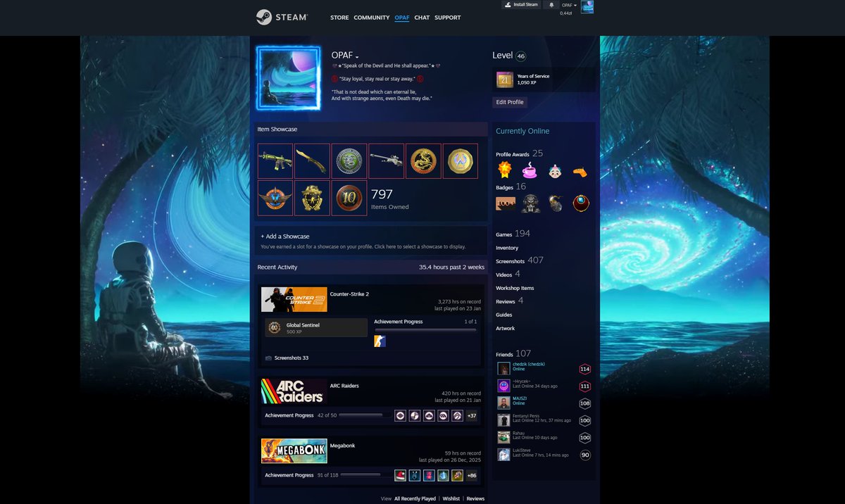Click the large OPAF profile avatar
845x504 pixels.
[289, 79]
